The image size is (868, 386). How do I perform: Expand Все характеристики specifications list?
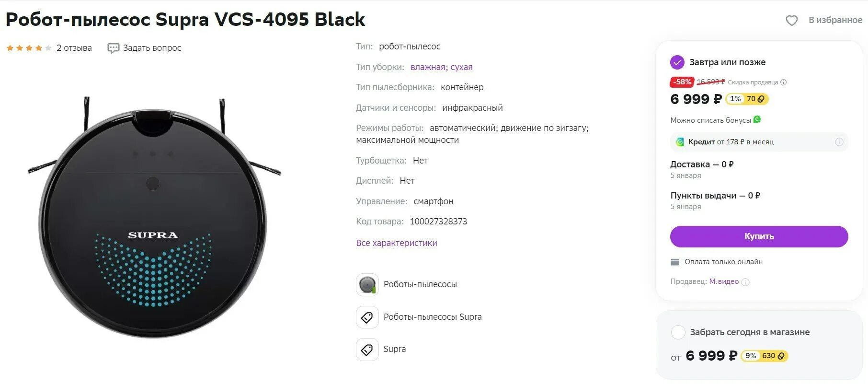pos(396,243)
